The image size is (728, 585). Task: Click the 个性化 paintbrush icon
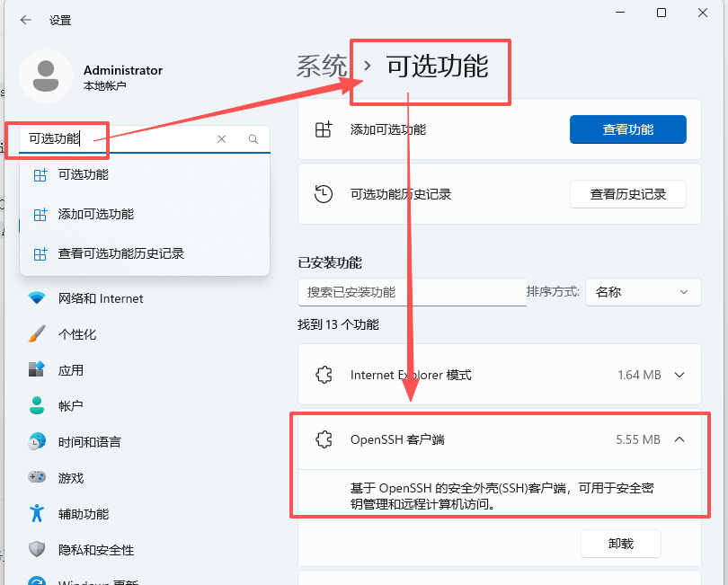[37, 333]
